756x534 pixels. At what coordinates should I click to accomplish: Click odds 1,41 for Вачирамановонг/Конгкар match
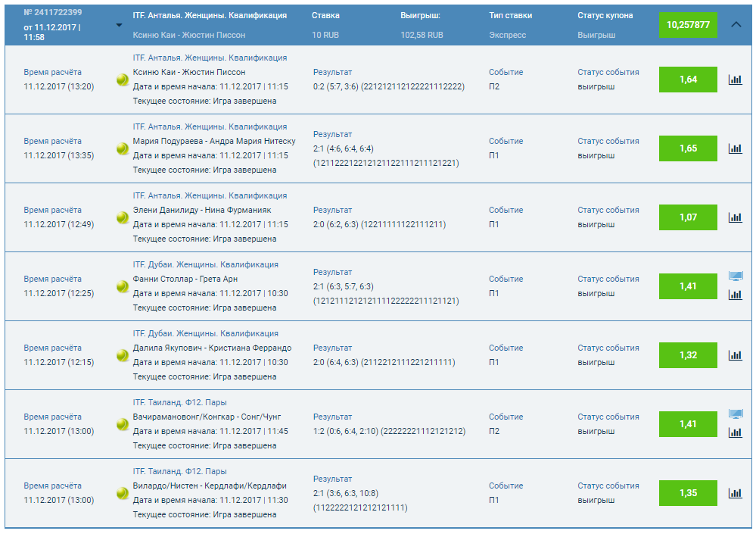click(x=688, y=424)
